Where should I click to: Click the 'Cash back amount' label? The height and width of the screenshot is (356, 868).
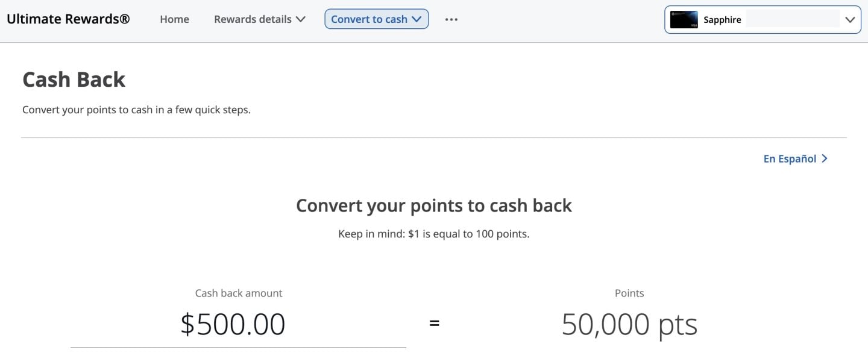239,293
